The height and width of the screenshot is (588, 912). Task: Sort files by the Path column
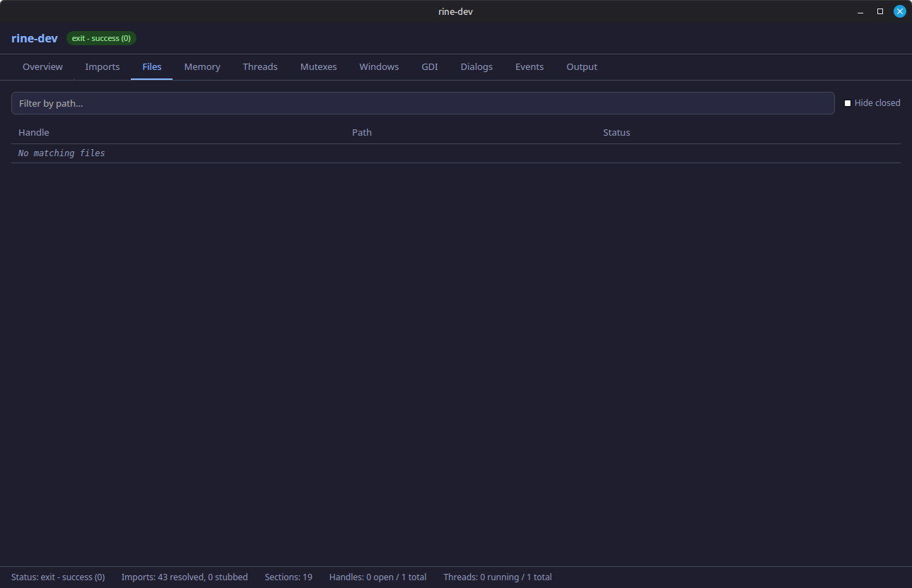(361, 132)
